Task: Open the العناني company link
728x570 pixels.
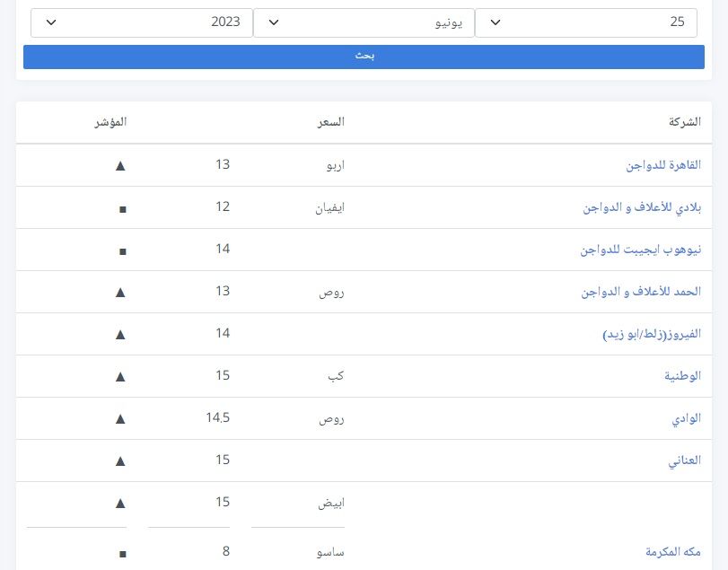Action: pos(684,460)
